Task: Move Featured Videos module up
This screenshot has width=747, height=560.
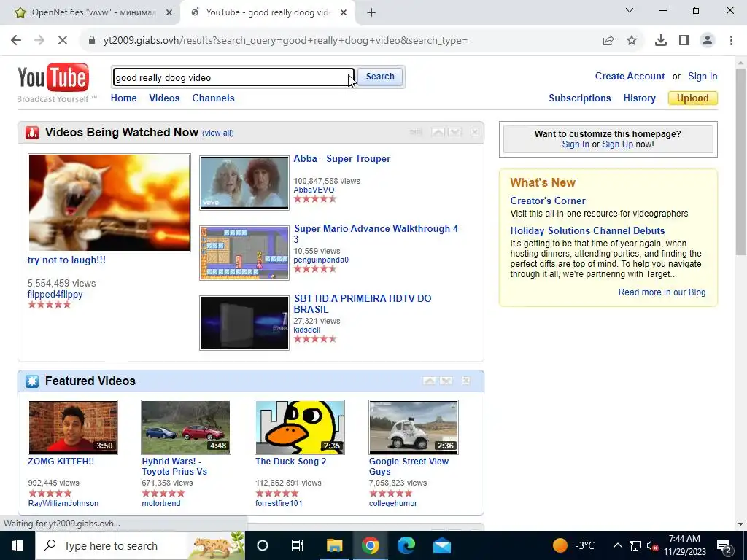Action: [429, 381]
